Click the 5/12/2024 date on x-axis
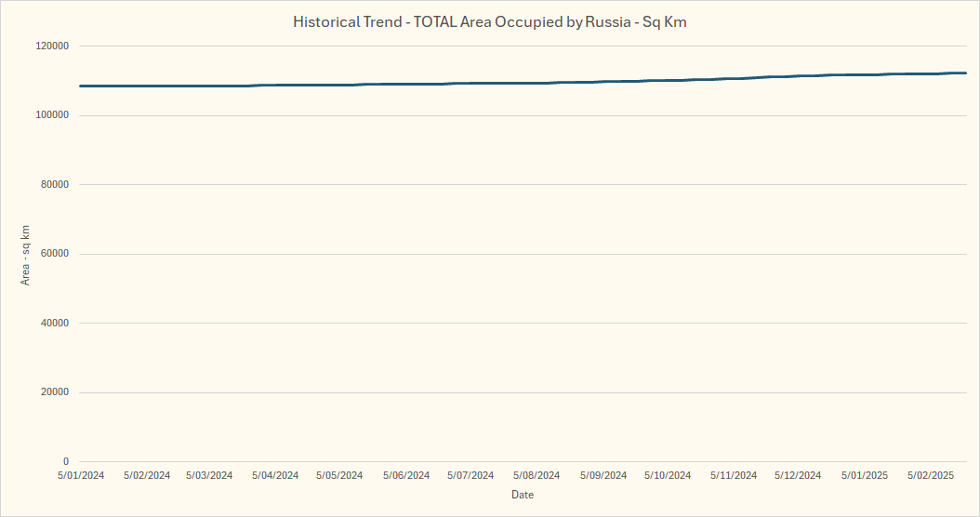Image resolution: width=980 pixels, height=517 pixels. [x=798, y=475]
